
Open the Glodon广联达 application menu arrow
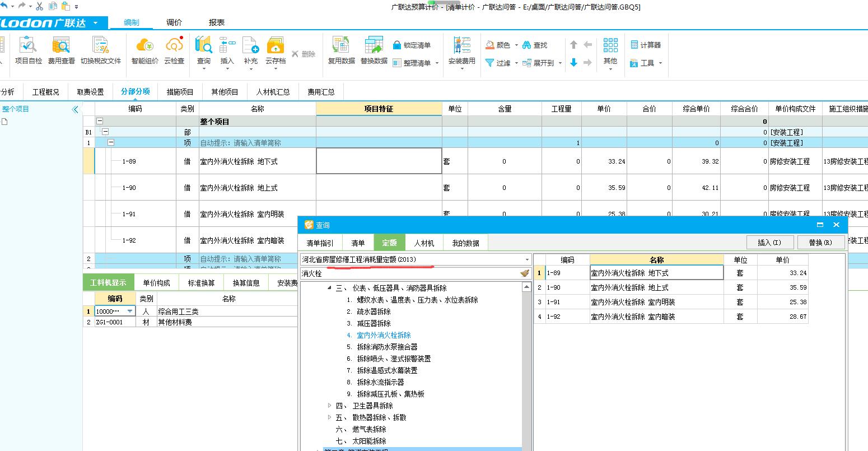tap(95, 23)
